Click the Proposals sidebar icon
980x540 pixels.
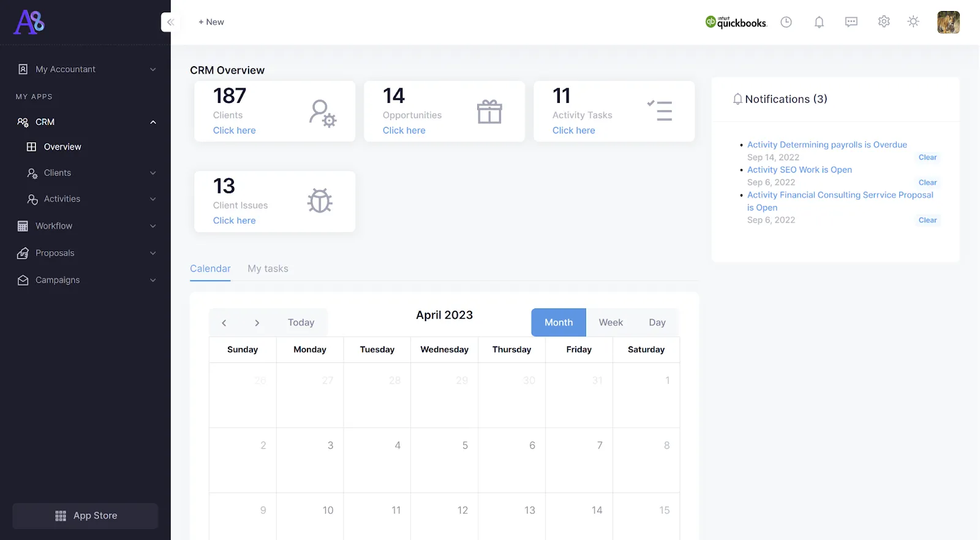23,253
